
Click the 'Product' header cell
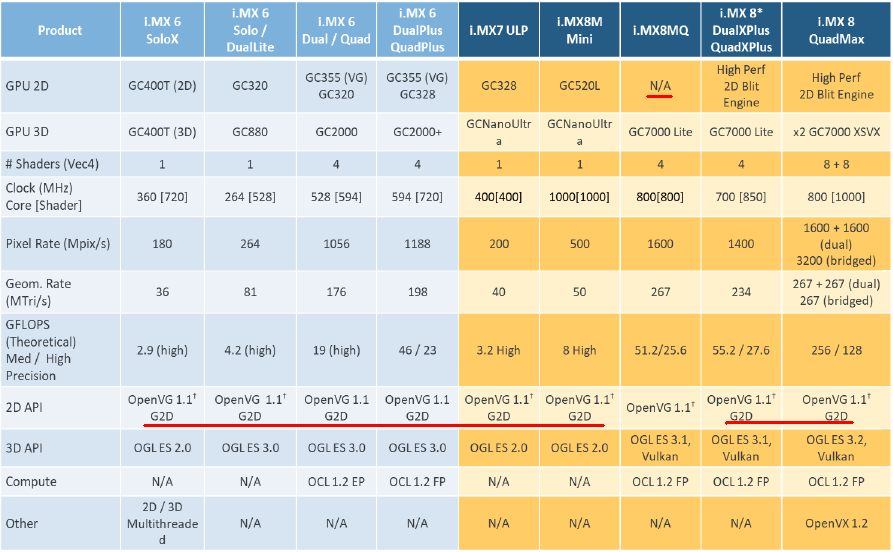(x=60, y=30)
